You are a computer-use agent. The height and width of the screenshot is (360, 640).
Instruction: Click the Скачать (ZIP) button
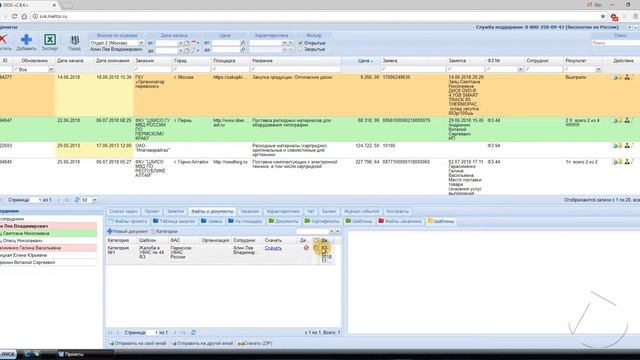tap(255, 343)
